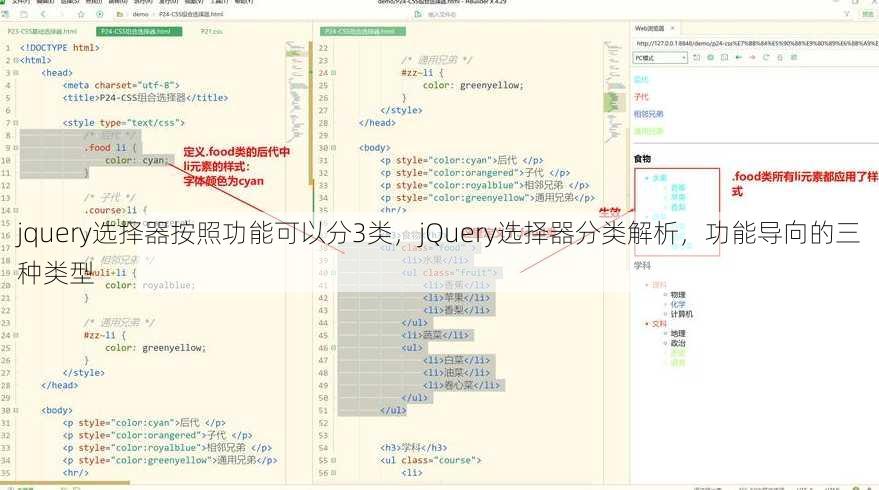Viewport: 879px width, 490px height.
Task: Click the file name search field in the toolbar
Action: point(443,15)
